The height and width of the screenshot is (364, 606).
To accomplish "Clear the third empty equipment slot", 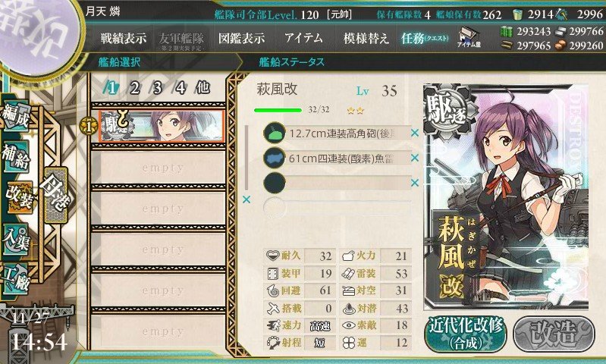I will click(x=415, y=183).
